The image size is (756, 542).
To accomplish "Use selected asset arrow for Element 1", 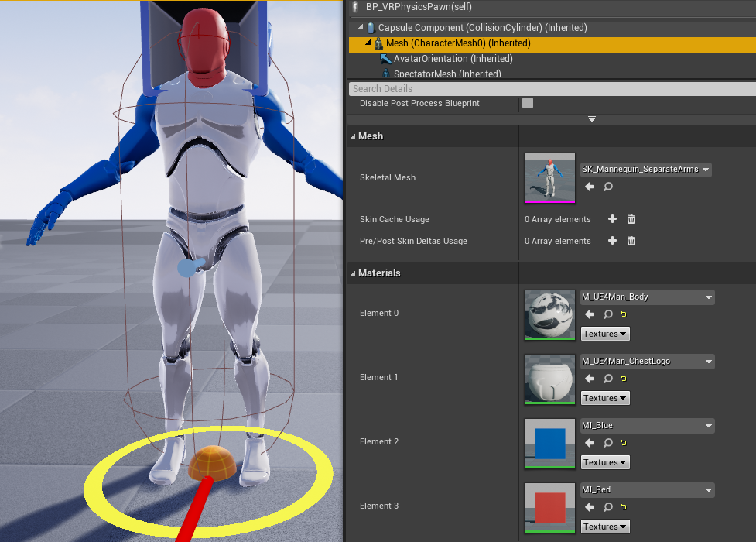I will pyautogui.click(x=589, y=379).
